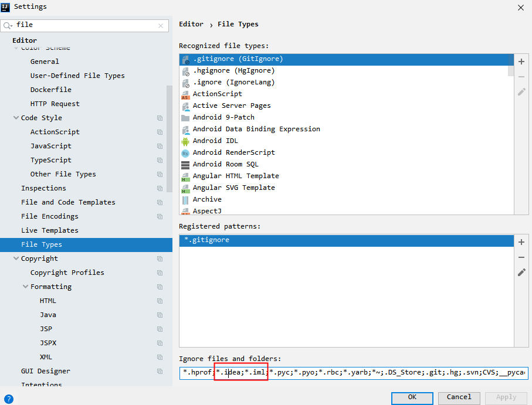This screenshot has width=532, height=405.
Task: Open the General settings page
Action: pyautogui.click(x=45, y=62)
